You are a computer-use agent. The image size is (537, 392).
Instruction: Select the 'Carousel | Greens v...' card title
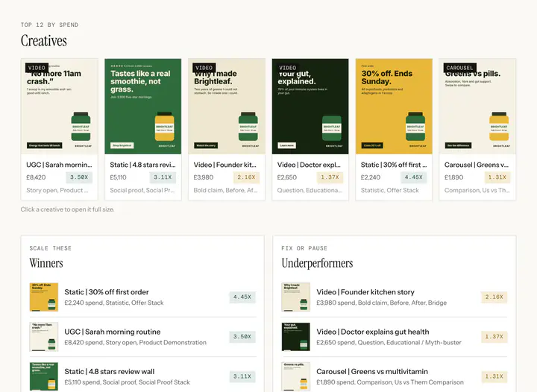pyautogui.click(x=477, y=165)
